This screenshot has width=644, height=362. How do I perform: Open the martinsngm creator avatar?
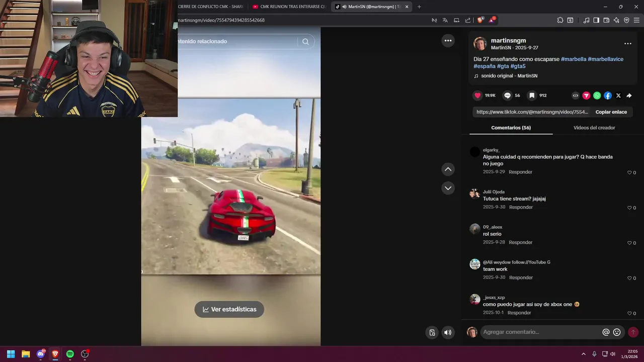click(x=480, y=44)
